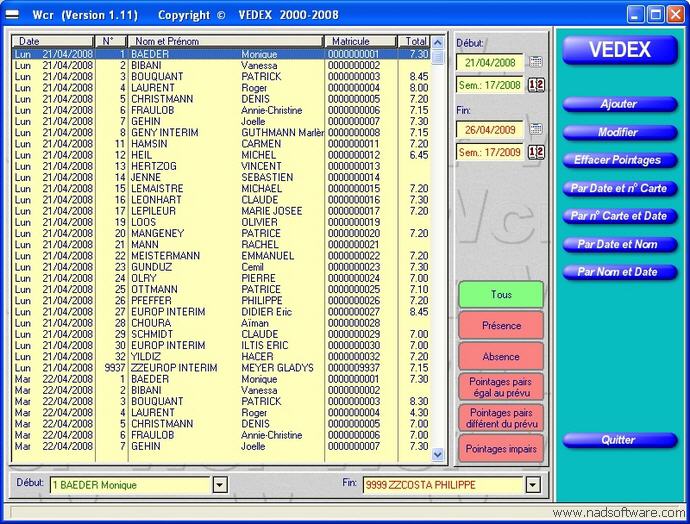The image size is (690, 524).
Task: Select the row HAMSIN CARMEN
Action: click(x=221, y=144)
